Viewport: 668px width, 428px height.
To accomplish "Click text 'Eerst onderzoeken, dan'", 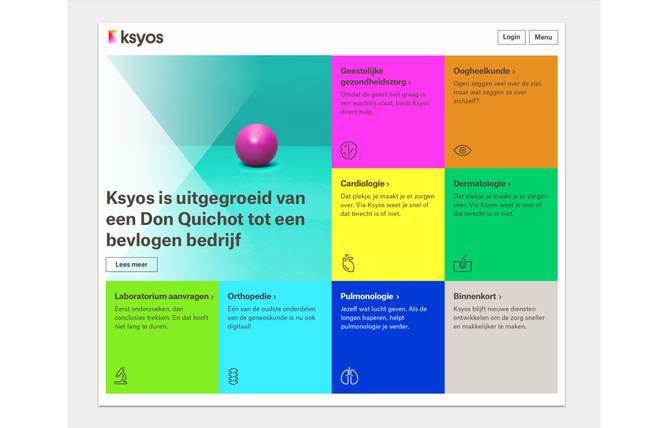I will 149,309.
